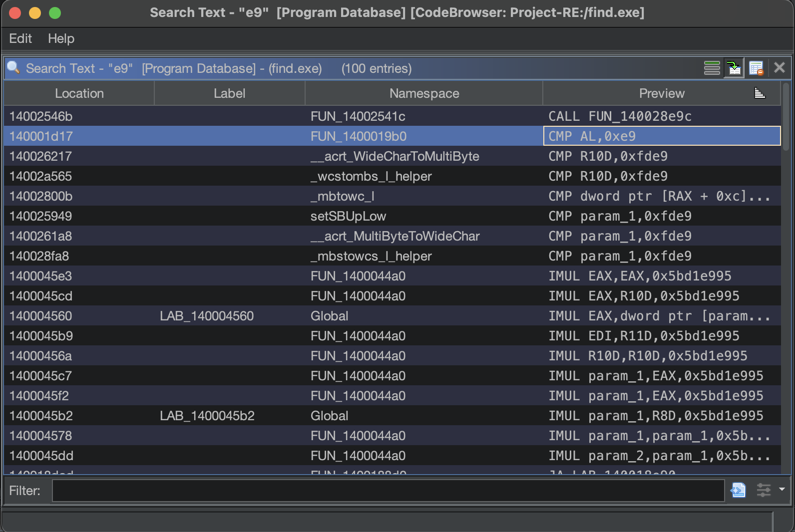Image resolution: width=795 pixels, height=532 pixels.
Task: Select the setSBUpLow row
Action: click(x=392, y=216)
